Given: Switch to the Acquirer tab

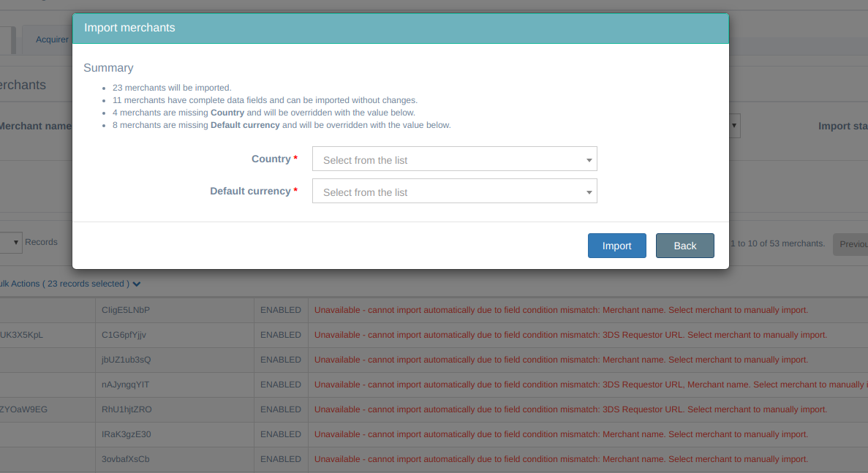Looking at the screenshot, I should coord(52,39).
